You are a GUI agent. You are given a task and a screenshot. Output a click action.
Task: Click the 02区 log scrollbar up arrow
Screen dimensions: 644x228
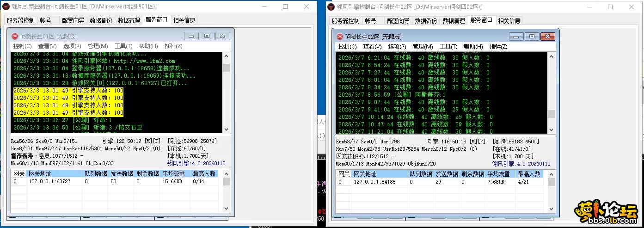pyautogui.click(x=551, y=56)
